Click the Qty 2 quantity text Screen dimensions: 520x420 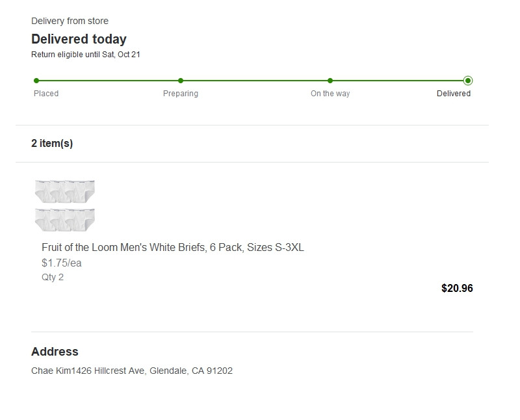click(53, 277)
